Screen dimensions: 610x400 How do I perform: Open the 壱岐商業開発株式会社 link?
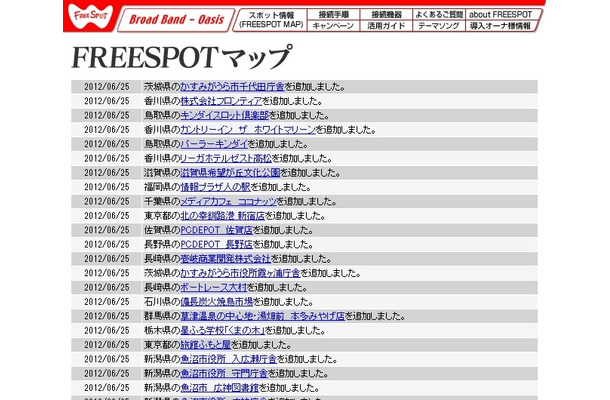226,259
